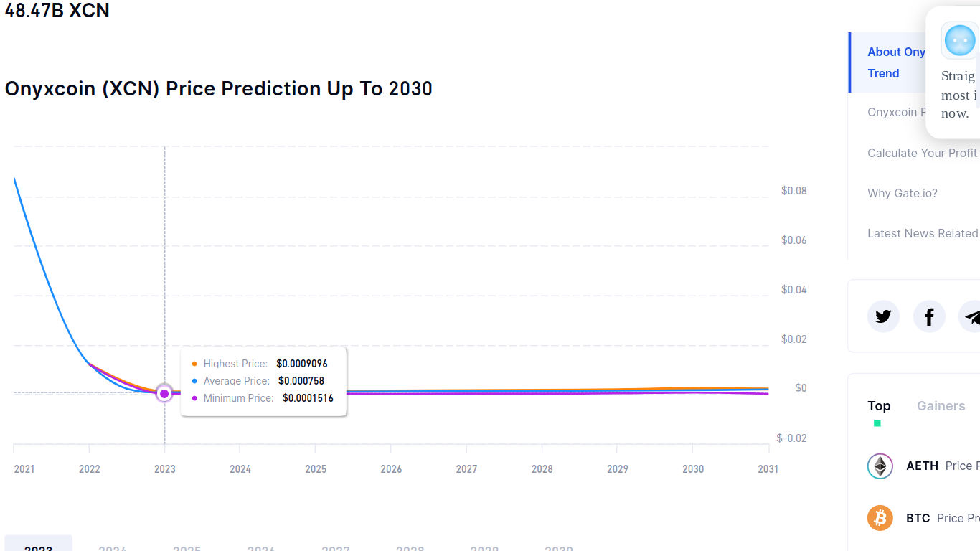Switch to the Top coins tab

(879, 406)
